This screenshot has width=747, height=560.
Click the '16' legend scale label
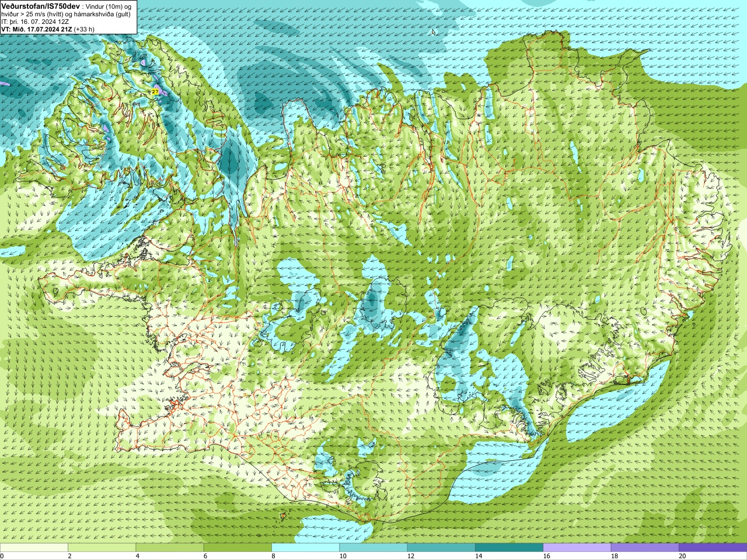tap(546, 556)
